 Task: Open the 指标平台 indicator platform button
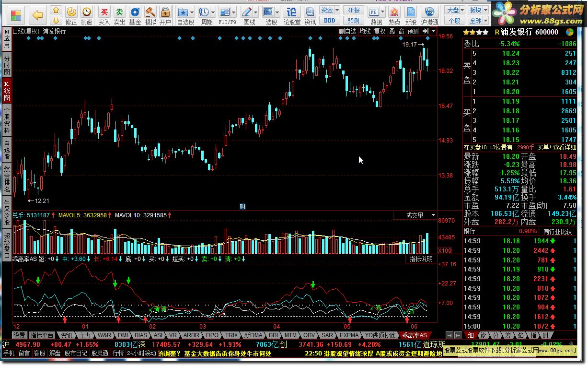pos(42,335)
